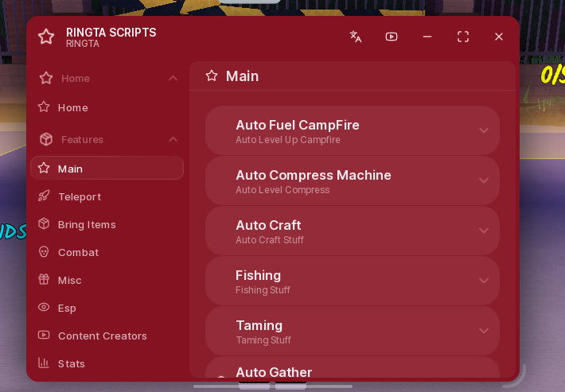The width and height of the screenshot is (565, 392).
Task: Click the YouTube video icon in title bar
Action: pos(392,37)
